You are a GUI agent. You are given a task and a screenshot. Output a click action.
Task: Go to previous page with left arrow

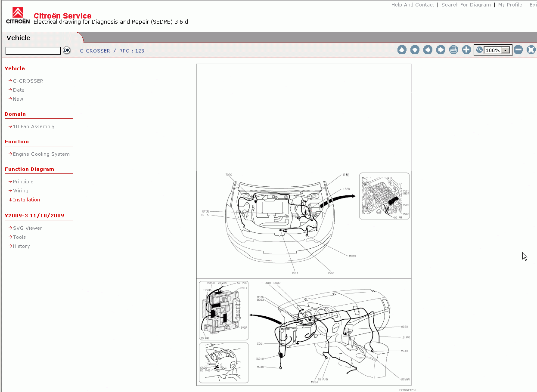pos(428,49)
